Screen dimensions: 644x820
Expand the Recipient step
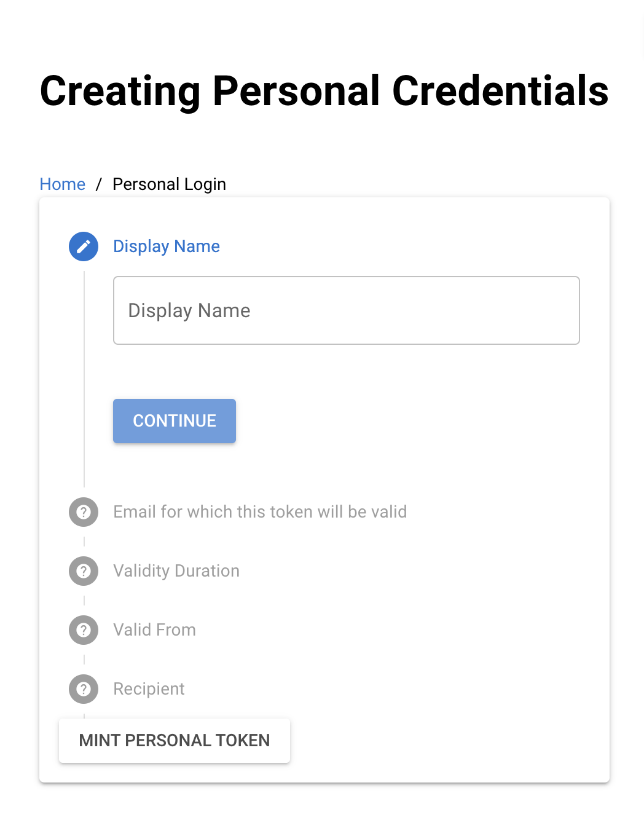[149, 689]
